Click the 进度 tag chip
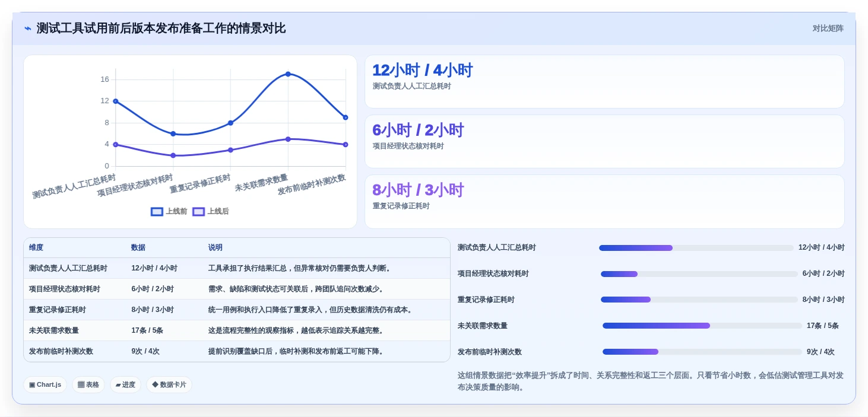 125,385
